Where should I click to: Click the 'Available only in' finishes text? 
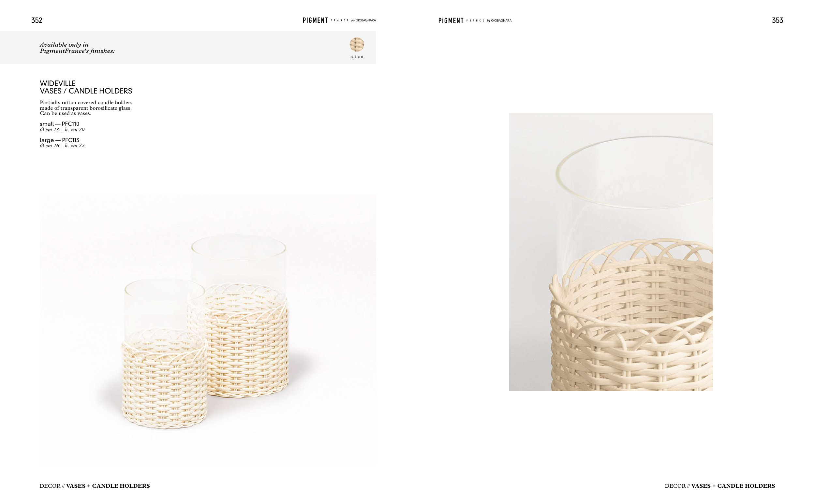tap(77, 48)
